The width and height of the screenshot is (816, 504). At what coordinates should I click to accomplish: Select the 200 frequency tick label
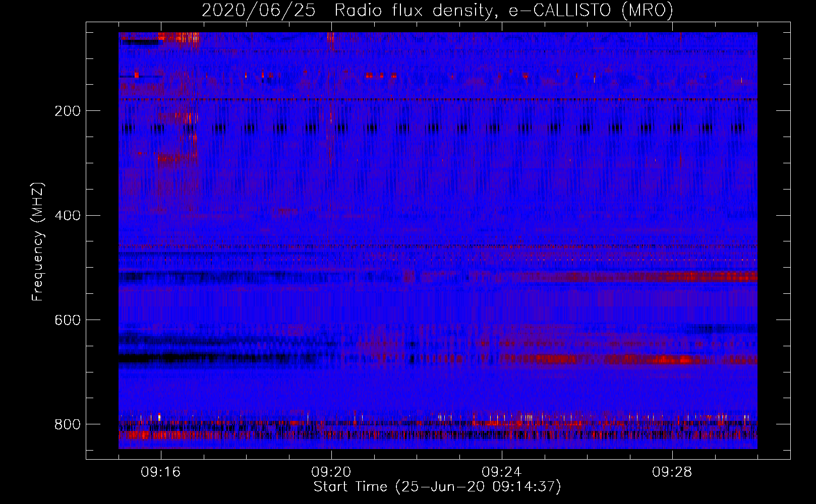click(68, 111)
